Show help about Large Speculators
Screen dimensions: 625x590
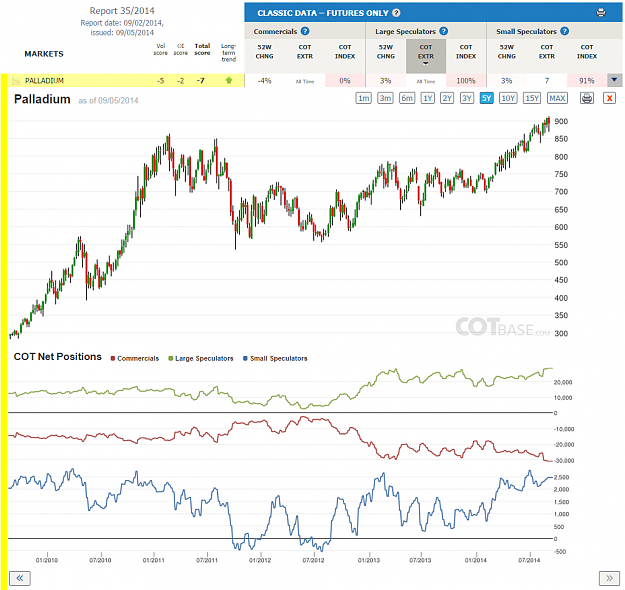(444, 31)
